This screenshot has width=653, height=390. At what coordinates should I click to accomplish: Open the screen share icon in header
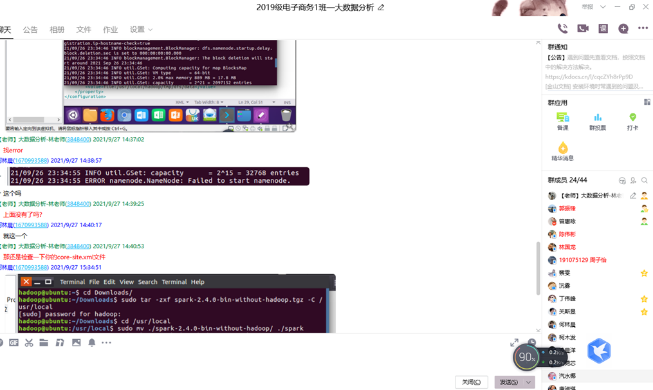[603, 28]
